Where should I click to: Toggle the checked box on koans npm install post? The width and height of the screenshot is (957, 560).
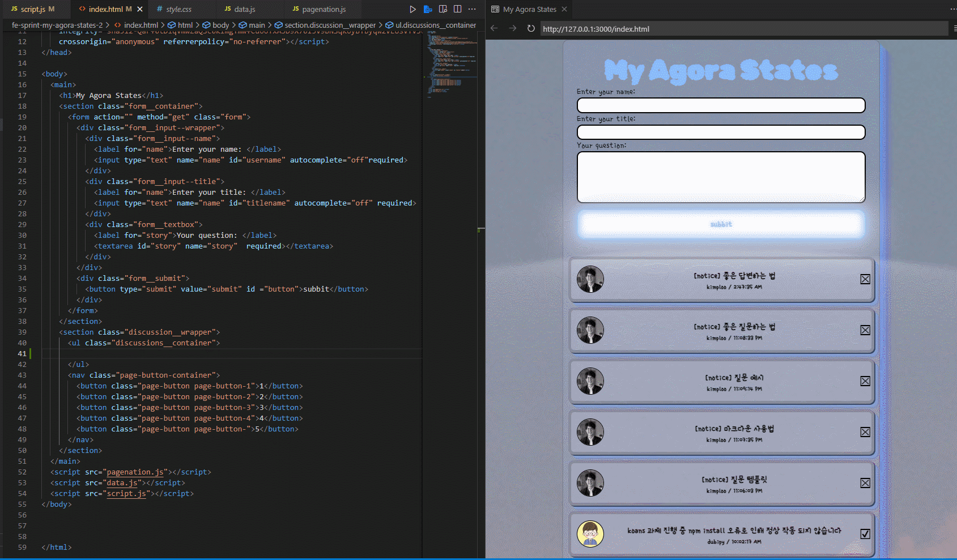click(865, 534)
